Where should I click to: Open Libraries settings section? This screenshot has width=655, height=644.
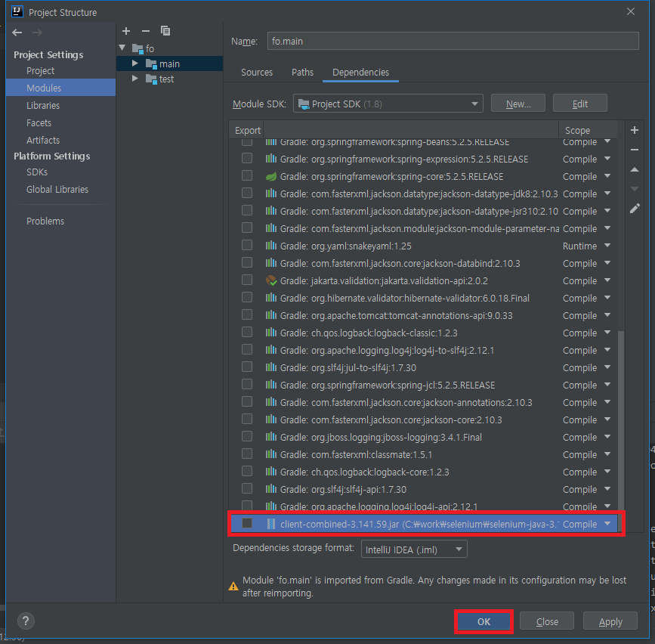(43, 105)
